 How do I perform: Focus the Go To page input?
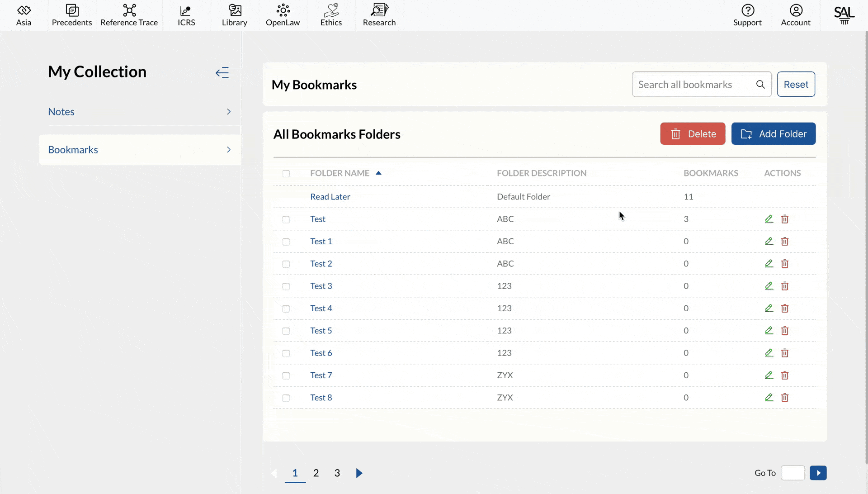[x=793, y=473]
